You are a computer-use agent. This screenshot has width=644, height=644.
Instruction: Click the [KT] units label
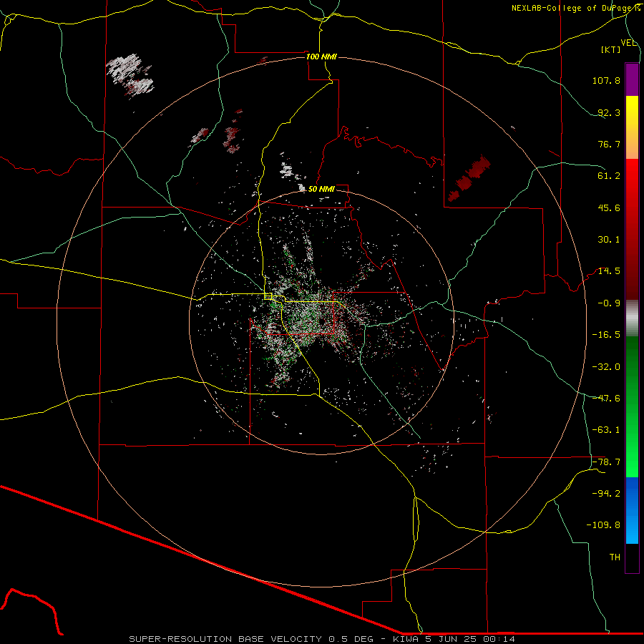pyautogui.click(x=611, y=49)
